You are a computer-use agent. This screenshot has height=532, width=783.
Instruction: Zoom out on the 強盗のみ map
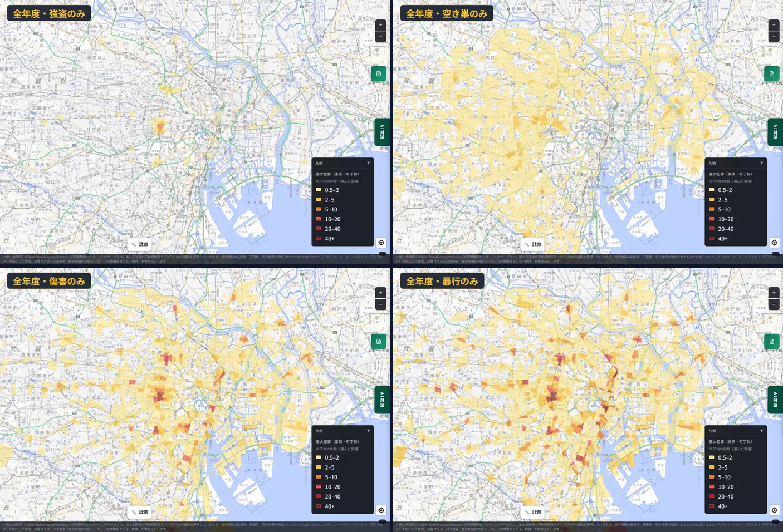coord(381,37)
